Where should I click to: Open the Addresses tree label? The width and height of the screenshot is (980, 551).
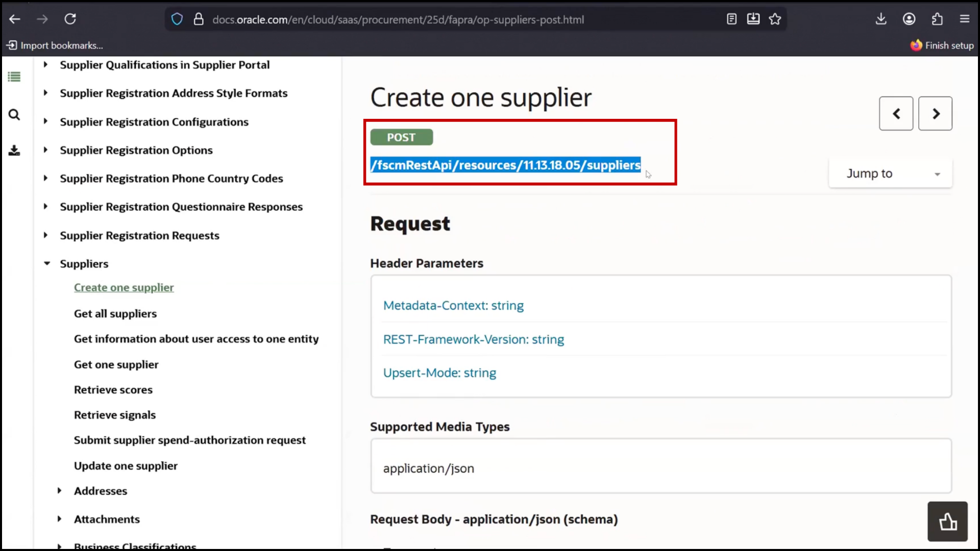[x=101, y=491]
